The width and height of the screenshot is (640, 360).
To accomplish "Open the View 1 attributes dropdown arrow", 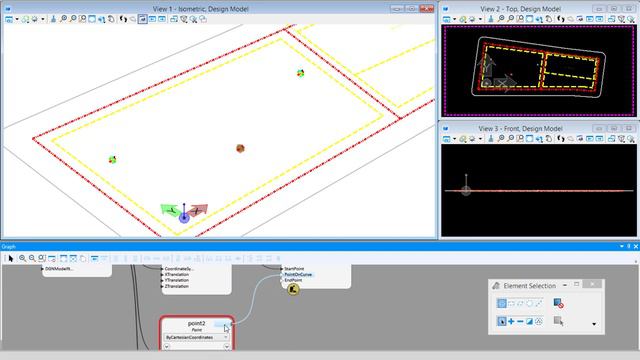I will point(17,19).
